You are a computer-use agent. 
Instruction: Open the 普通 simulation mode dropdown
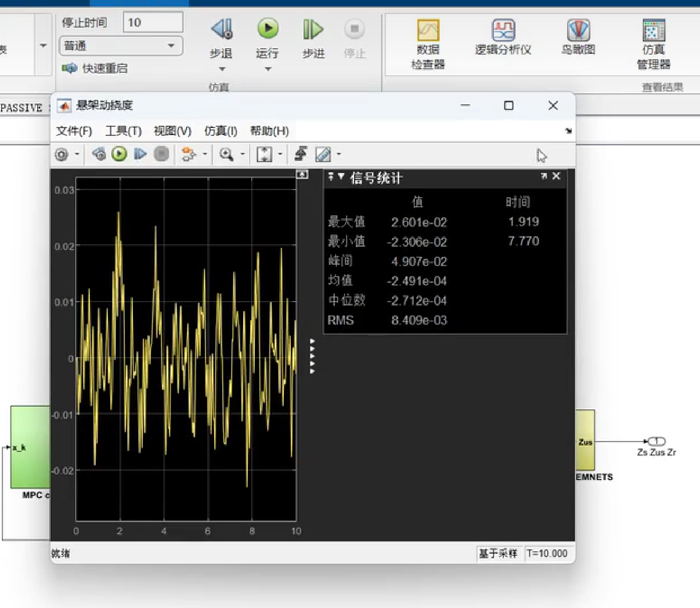121,46
